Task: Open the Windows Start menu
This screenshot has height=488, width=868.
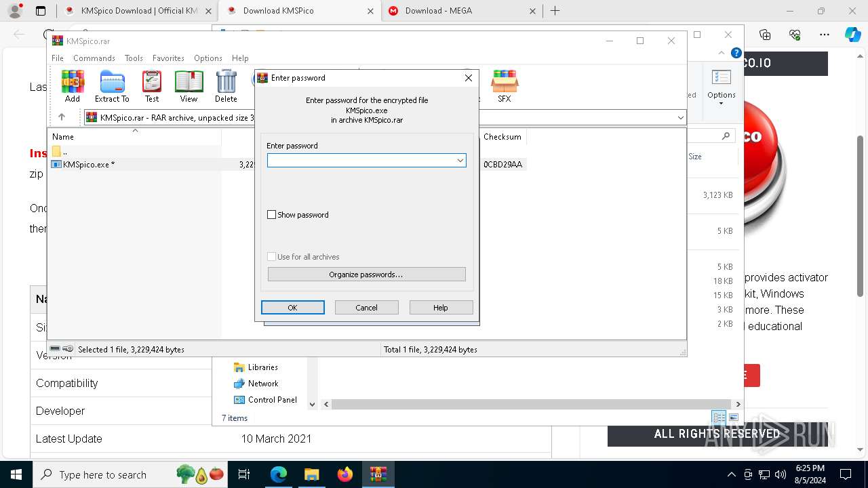Action: tap(16, 474)
